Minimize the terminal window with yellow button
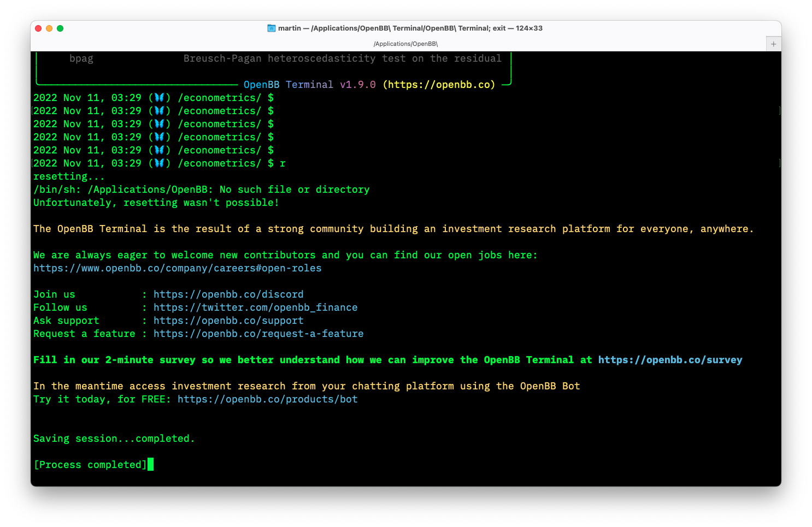The height and width of the screenshot is (527, 812). tap(49, 28)
